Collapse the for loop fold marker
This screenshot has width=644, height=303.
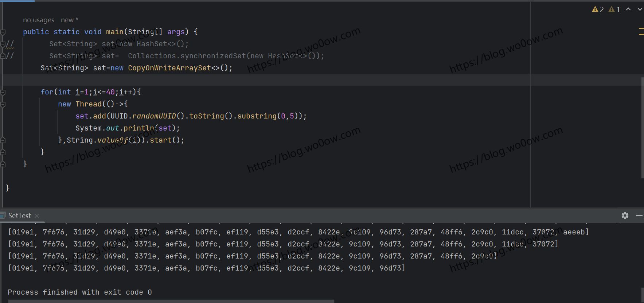(x=3, y=92)
